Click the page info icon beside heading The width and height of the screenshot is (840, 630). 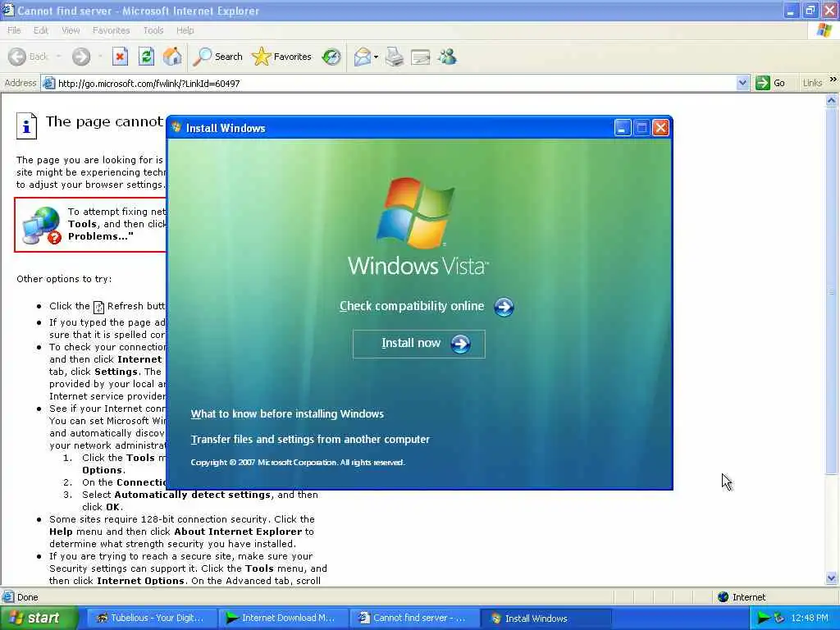point(26,126)
